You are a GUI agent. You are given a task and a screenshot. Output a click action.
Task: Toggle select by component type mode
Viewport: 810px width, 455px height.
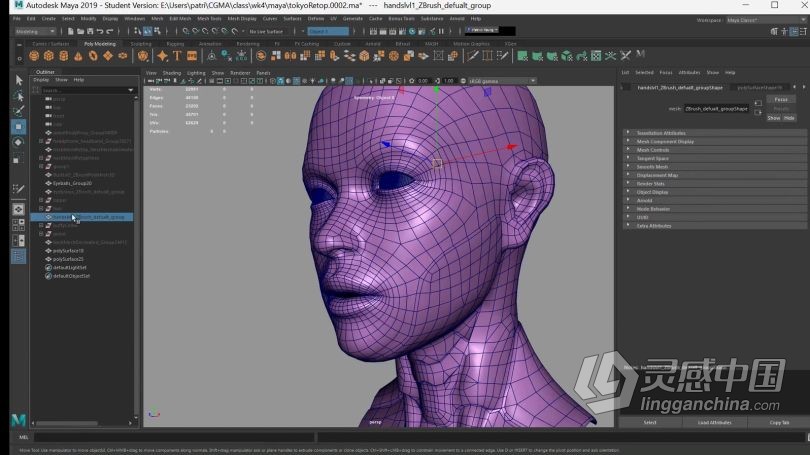[157, 32]
